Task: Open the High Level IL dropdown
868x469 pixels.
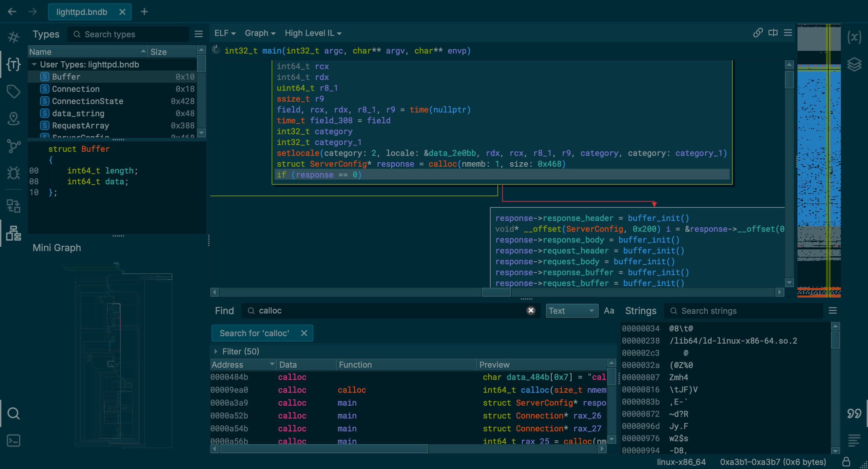Action: [313, 33]
